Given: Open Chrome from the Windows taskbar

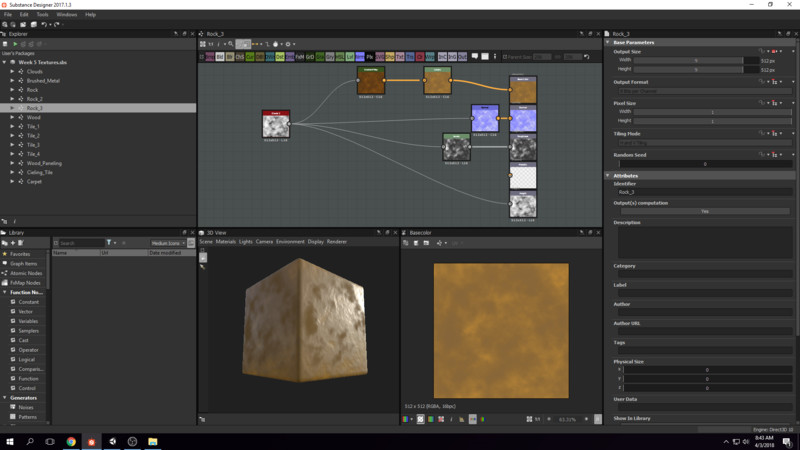Looking at the screenshot, I should click(71, 441).
